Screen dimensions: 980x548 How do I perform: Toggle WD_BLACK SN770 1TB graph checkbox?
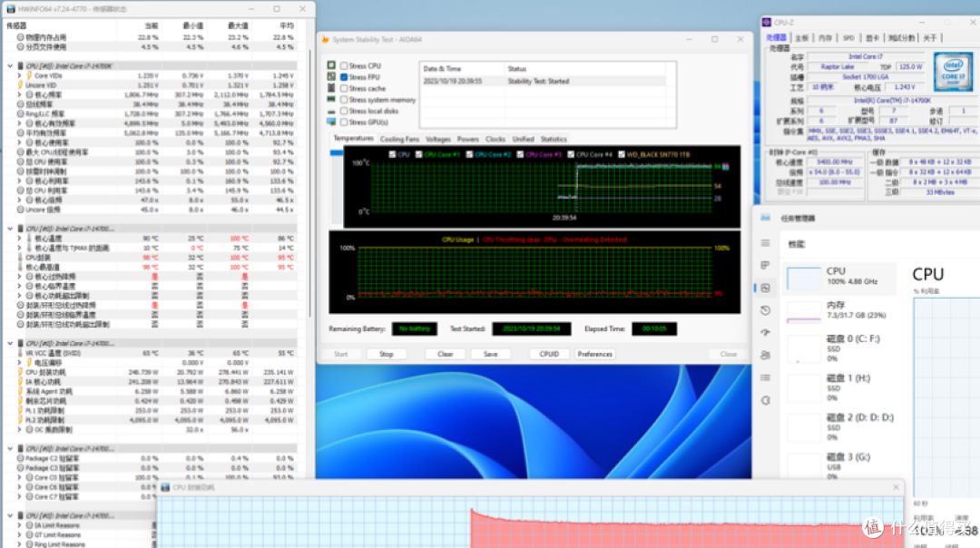coord(622,154)
